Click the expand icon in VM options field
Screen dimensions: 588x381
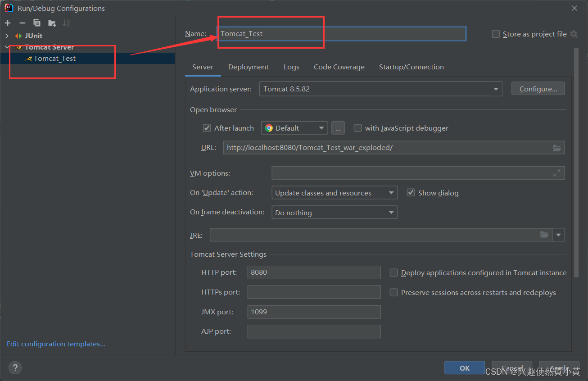point(557,173)
